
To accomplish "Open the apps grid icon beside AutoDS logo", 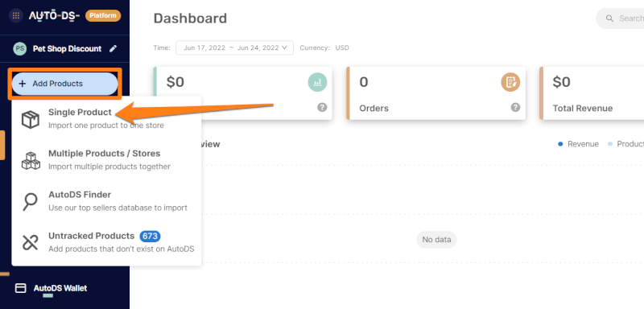I will click(15, 16).
